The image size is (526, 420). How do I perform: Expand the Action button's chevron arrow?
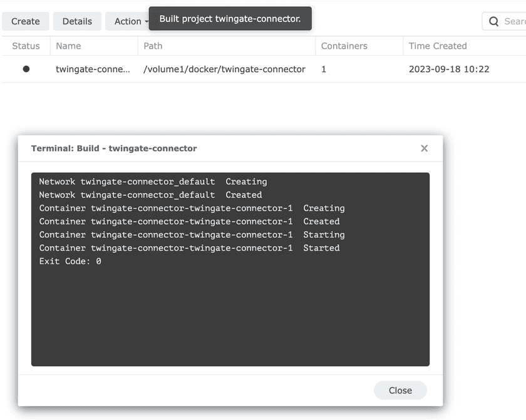click(x=146, y=21)
